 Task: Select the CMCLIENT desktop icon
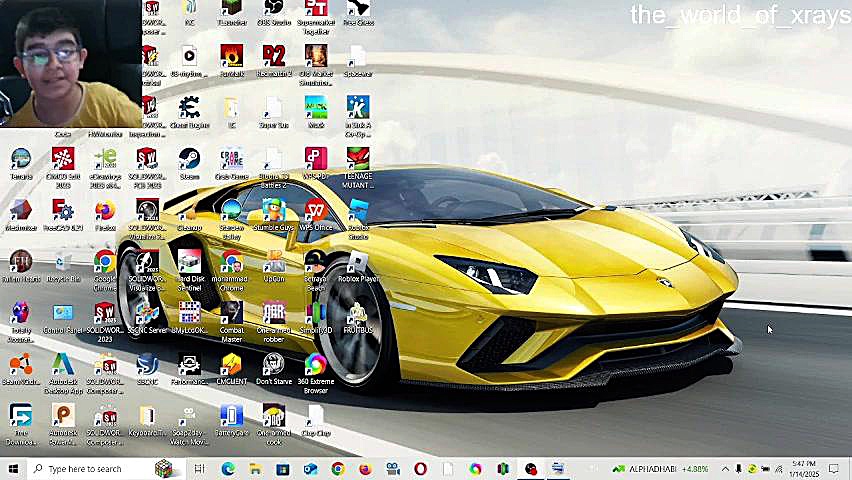[x=231, y=369]
